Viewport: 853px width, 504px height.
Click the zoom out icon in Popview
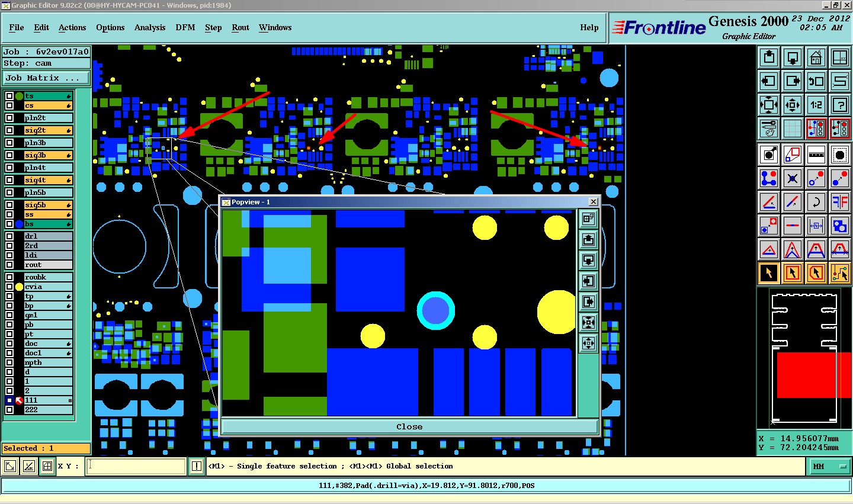(588, 343)
